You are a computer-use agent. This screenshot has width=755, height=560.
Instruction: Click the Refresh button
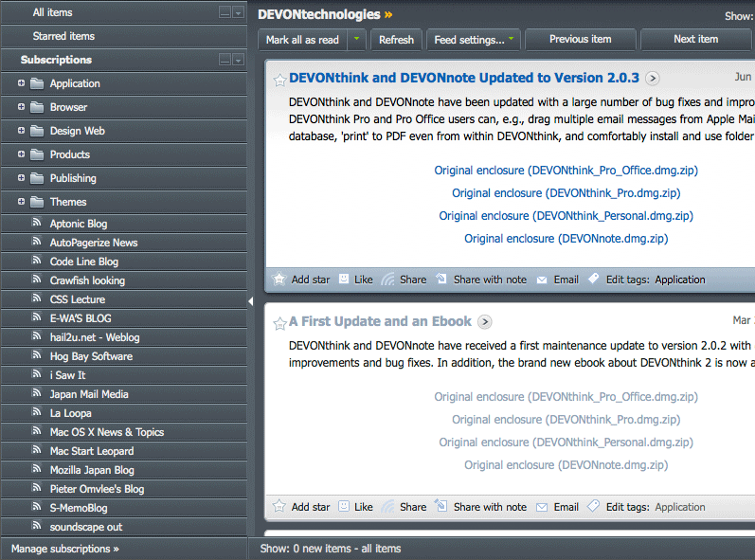(396, 40)
